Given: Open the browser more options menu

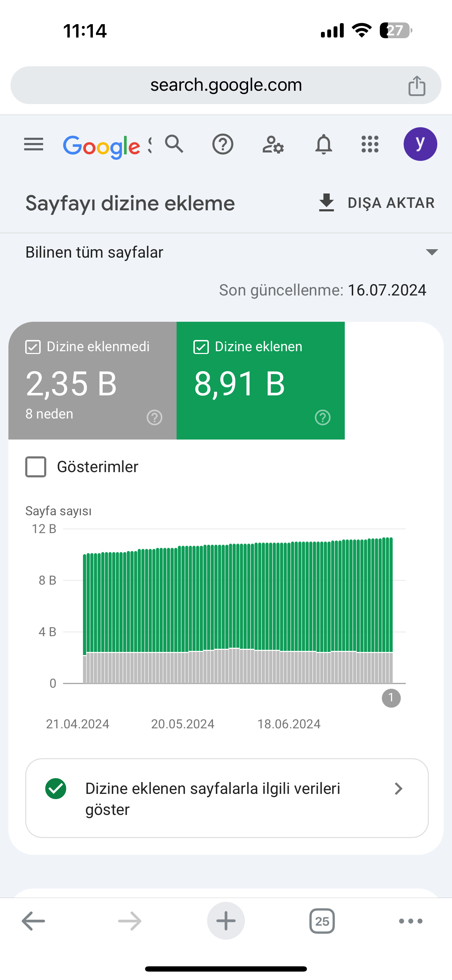Looking at the screenshot, I should click(x=411, y=921).
